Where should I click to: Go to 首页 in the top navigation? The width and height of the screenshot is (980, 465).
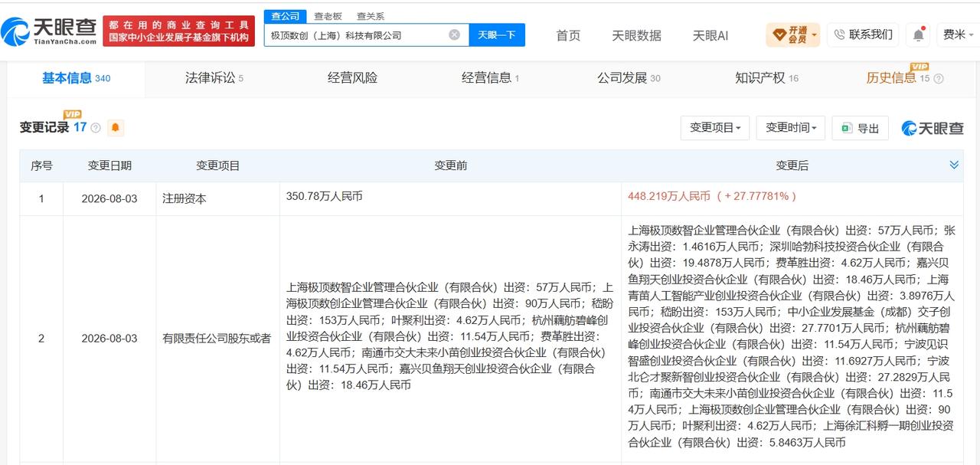[x=568, y=35]
